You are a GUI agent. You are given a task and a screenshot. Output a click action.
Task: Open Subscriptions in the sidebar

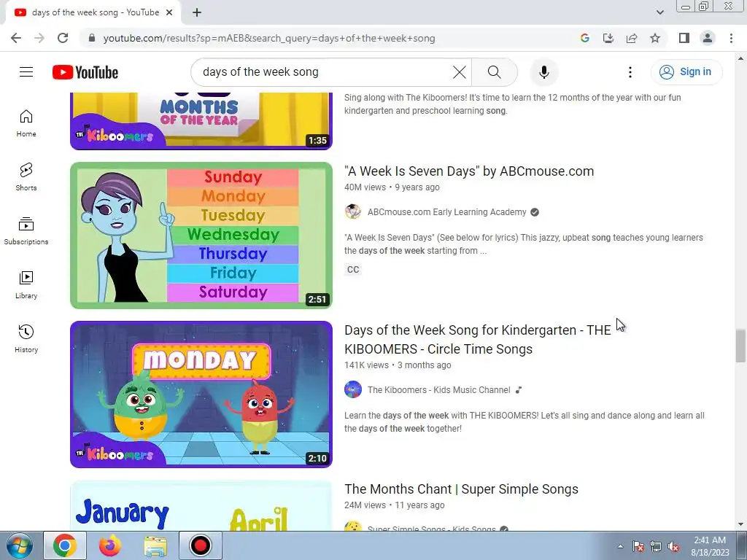tap(26, 231)
